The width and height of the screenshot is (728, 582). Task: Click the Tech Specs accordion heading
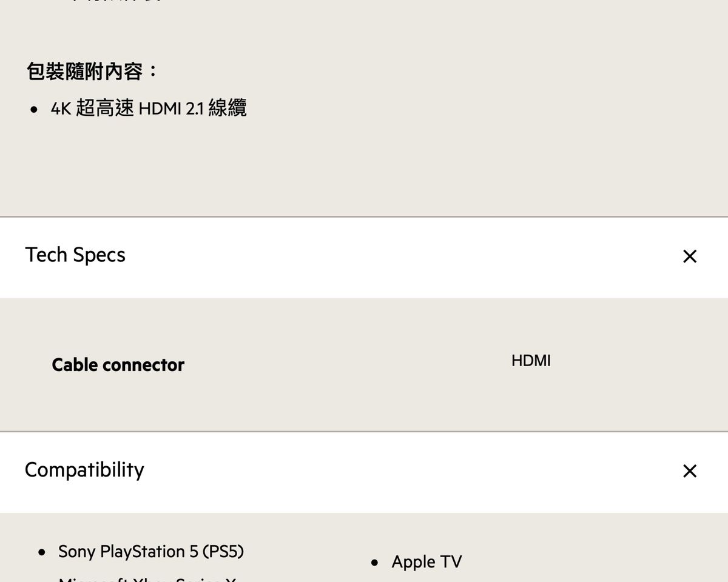pos(75,255)
